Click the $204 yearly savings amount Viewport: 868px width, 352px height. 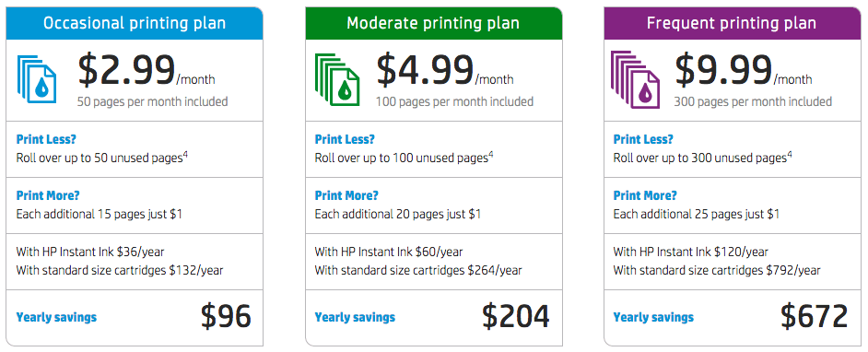[x=515, y=316]
